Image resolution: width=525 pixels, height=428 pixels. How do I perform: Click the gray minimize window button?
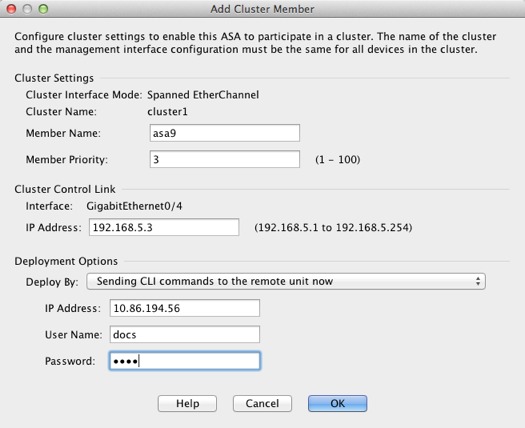point(27,9)
